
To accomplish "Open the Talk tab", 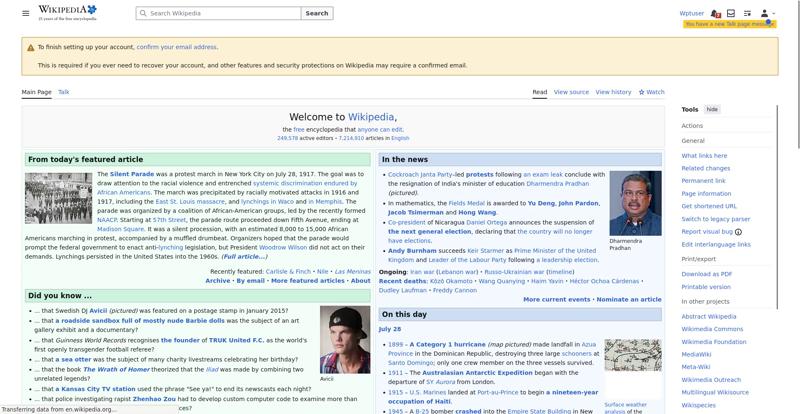I will pyautogui.click(x=64, y=92).
